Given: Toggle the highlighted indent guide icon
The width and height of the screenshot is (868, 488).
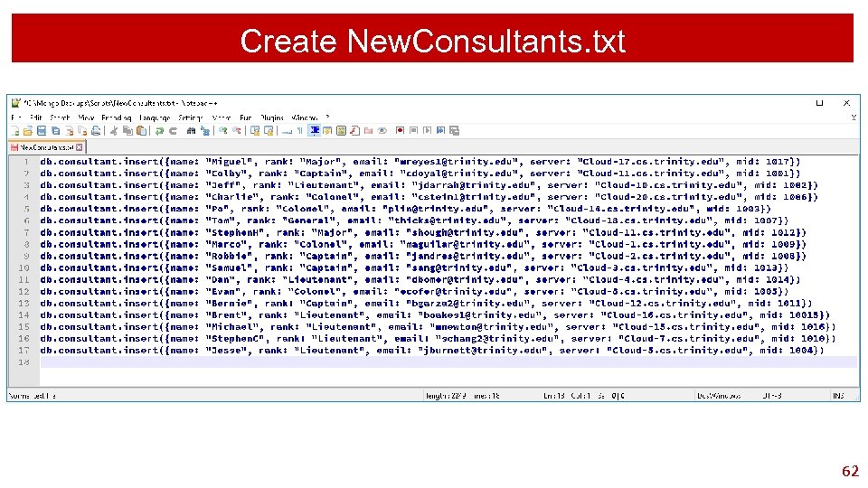Looking at the screenshot, I should [x=315, y=130].
